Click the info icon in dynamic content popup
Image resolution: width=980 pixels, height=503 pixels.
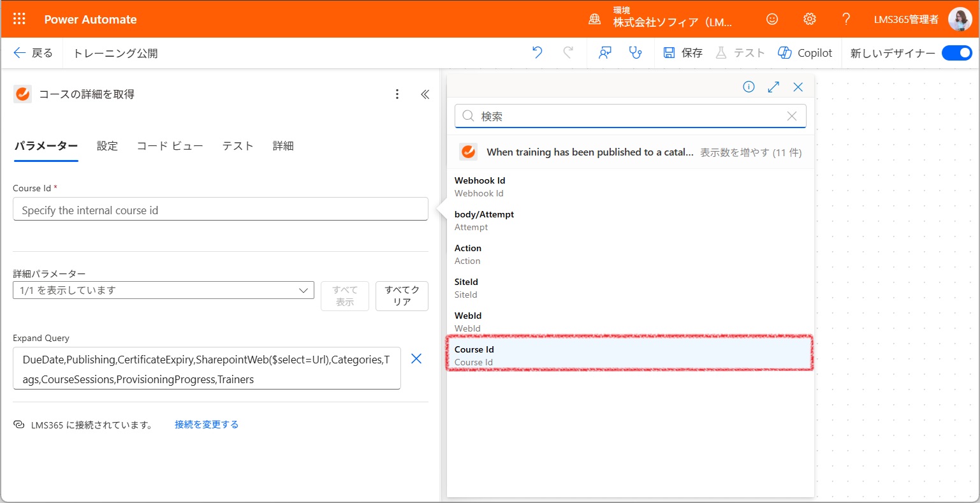tap(749, 87)
